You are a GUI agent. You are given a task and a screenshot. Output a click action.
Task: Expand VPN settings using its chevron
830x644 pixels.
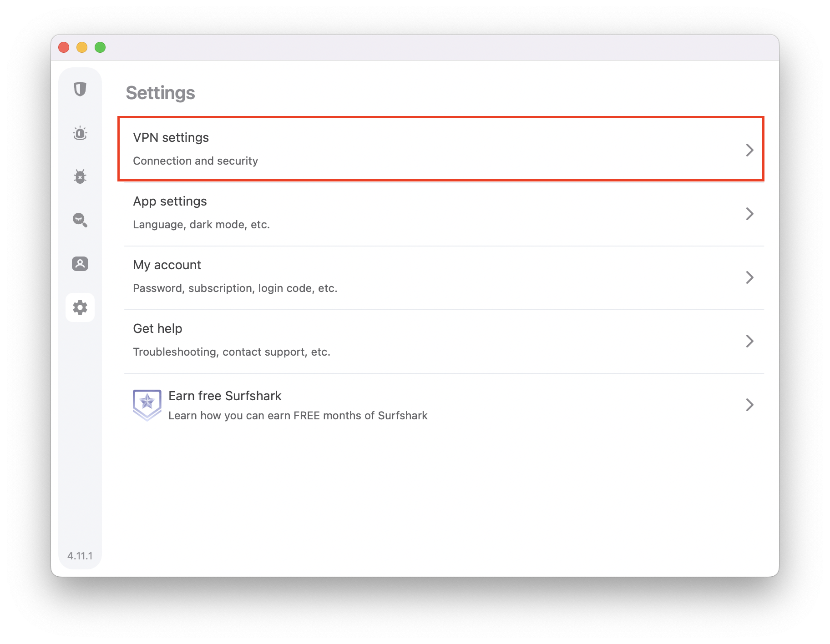coord(749,150)
